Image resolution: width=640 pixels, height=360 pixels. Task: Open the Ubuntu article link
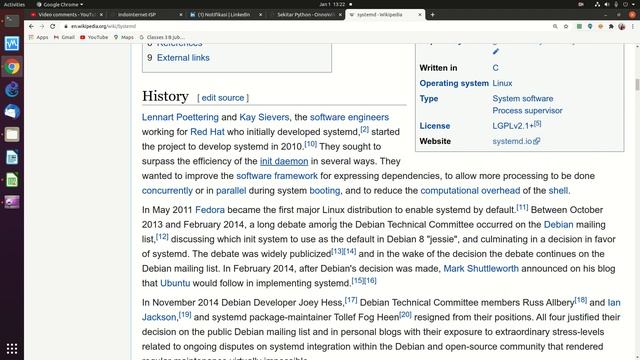(175, 283)
